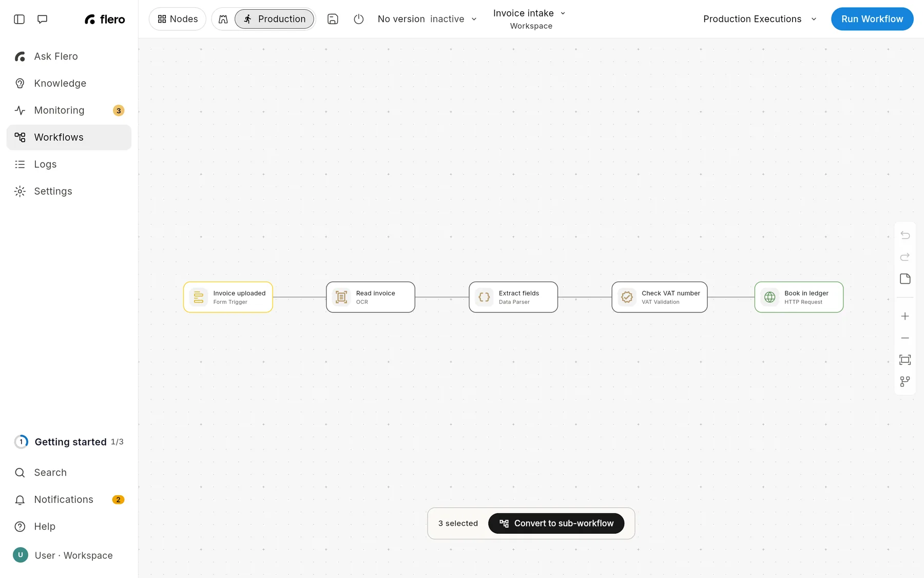The width and height of the screenshot is (924, 578).
Task: Select the Read invoice OCR node
Action: tap(371, 297)
